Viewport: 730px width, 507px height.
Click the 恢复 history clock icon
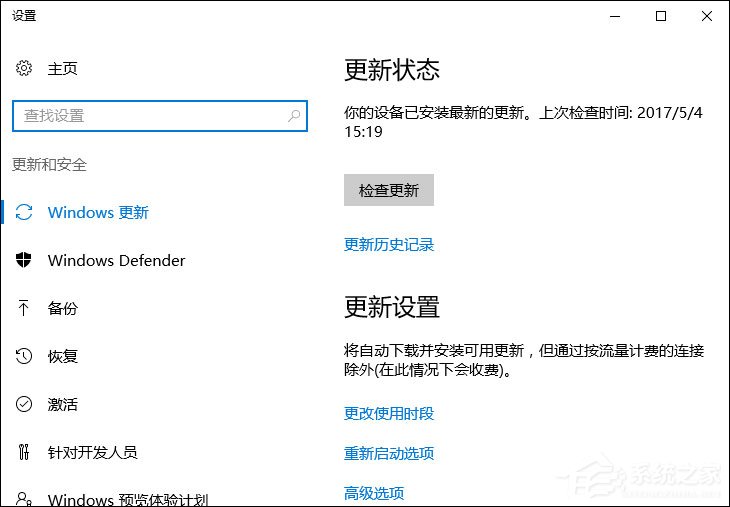coord(24,356)
